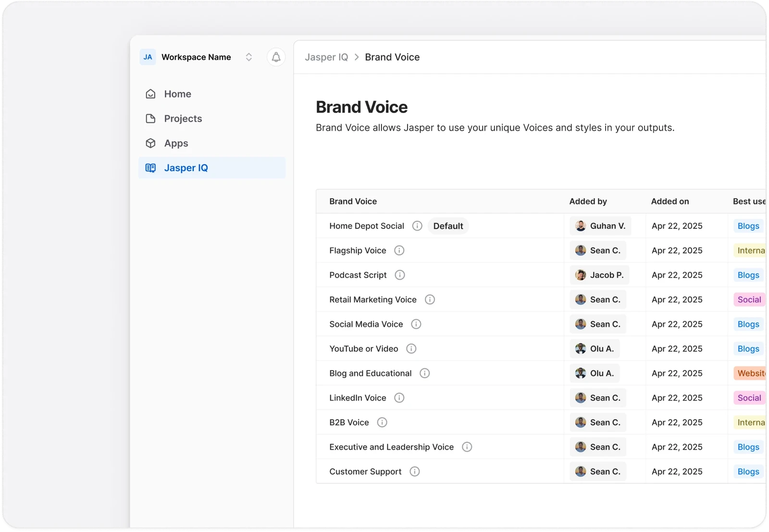Click the Default badge on Home Depot Social
This screenshot has width=769, height=532.
tap(448, 226)
